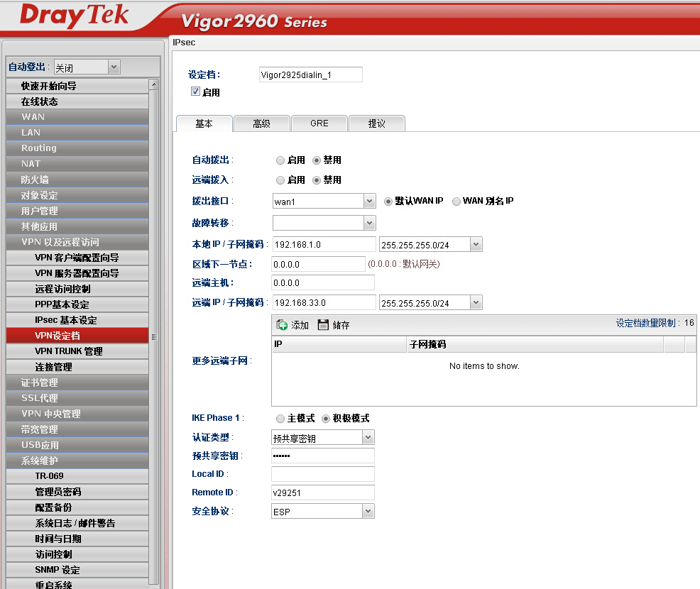Open VPN TRUNK 管理 page
Image resolution: width=700 pixels, height=589 pixels.
77,351
